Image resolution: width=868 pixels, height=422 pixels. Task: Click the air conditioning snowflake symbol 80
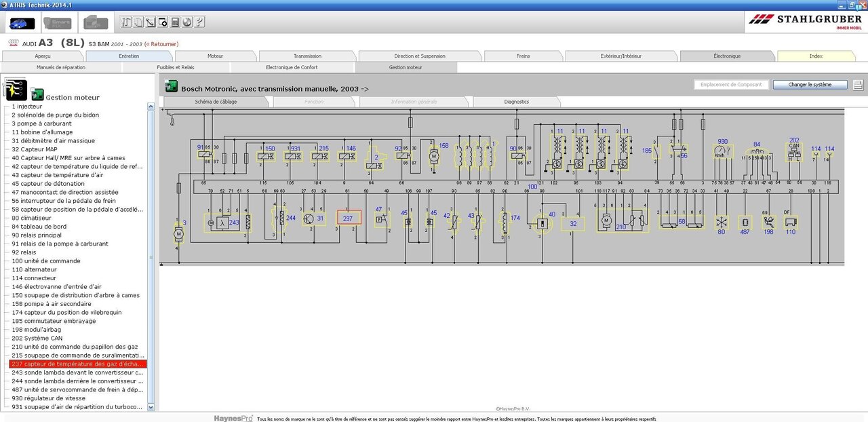[x=722, y=222]
